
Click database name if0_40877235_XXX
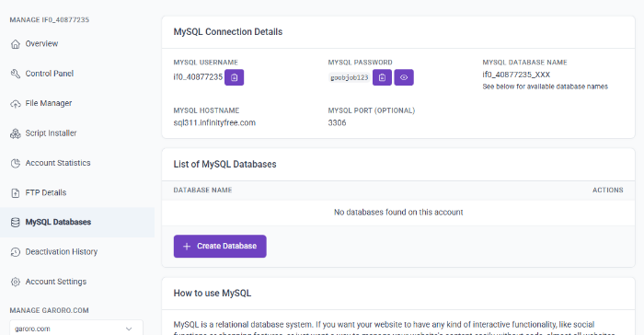516,75
